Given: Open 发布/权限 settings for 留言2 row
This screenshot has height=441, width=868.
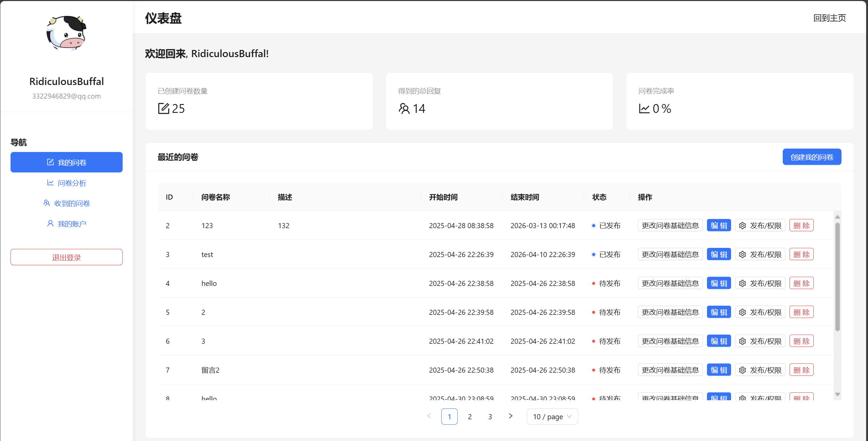Looking at the screenshot, I should point(760,370).
